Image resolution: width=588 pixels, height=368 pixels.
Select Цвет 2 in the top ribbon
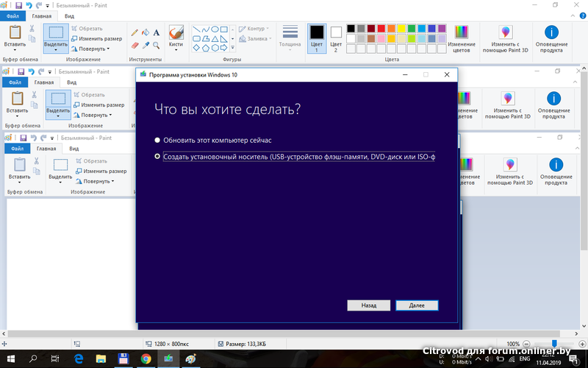click(x=336, y=38)
